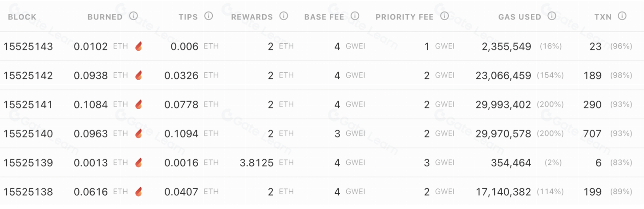The image size is (644, 209).
Task: Open block 15525143
Action: pyautogui.click(x=28, y=46)
